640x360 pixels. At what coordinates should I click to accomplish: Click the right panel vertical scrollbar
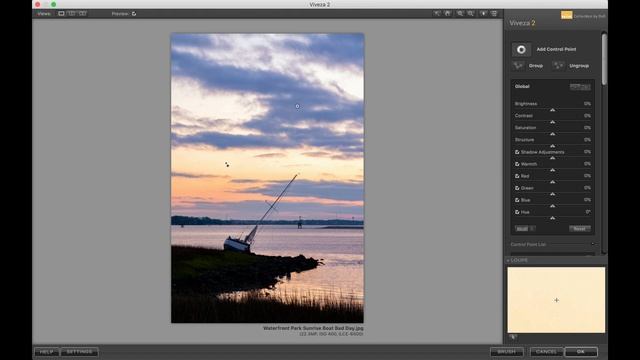[604, 59]
